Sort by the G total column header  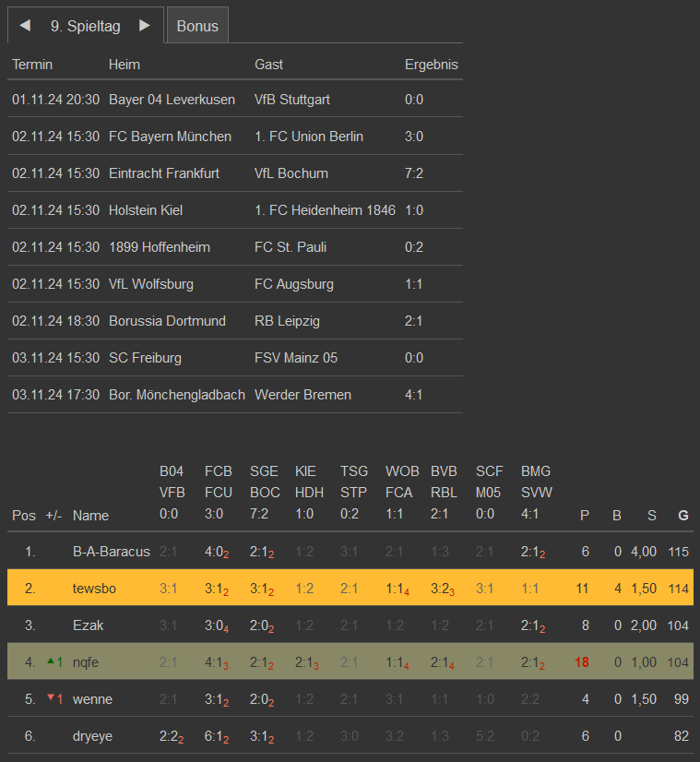pos(682,516)
